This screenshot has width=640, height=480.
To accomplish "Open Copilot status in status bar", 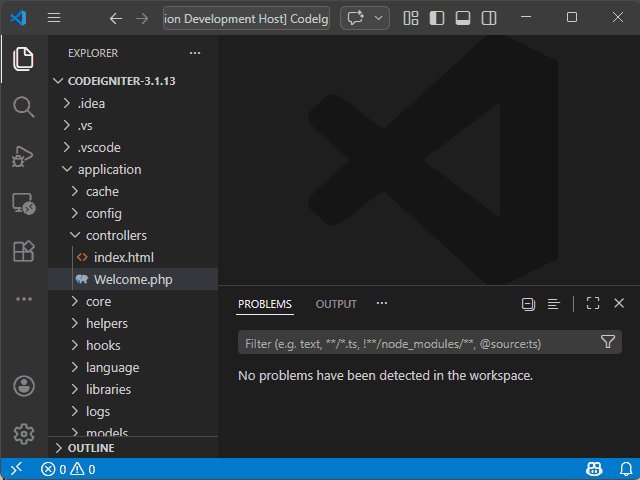I will (x=594, y=469).
